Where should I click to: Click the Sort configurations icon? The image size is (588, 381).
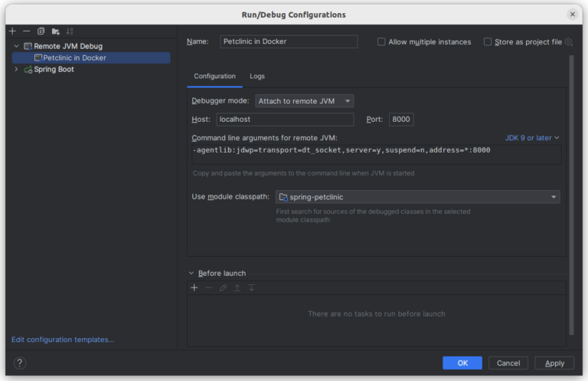(x=70, y=31)
